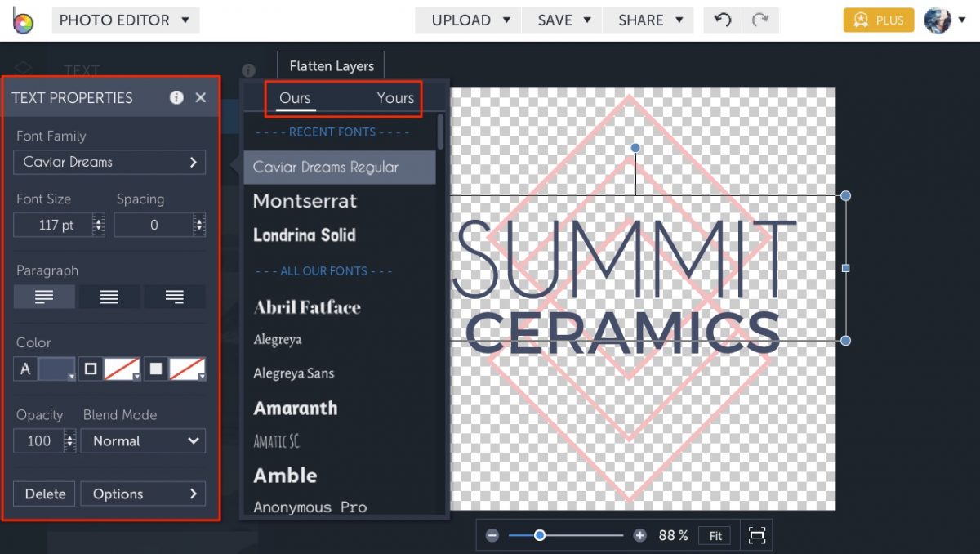Undo the last action
Viewport: 980px width, 554px height.
click(722, 20)
